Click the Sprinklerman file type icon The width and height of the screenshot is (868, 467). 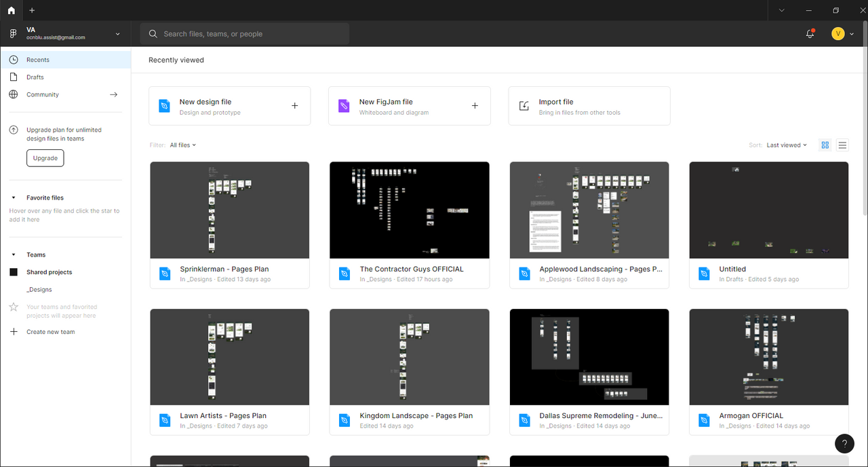pyautogui.click(x=165, y=274)
